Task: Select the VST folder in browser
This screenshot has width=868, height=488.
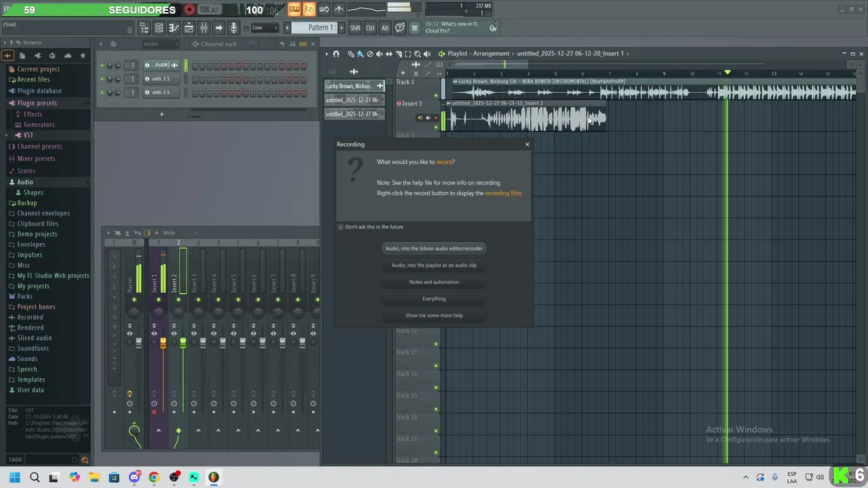Action: coord(28,135)
